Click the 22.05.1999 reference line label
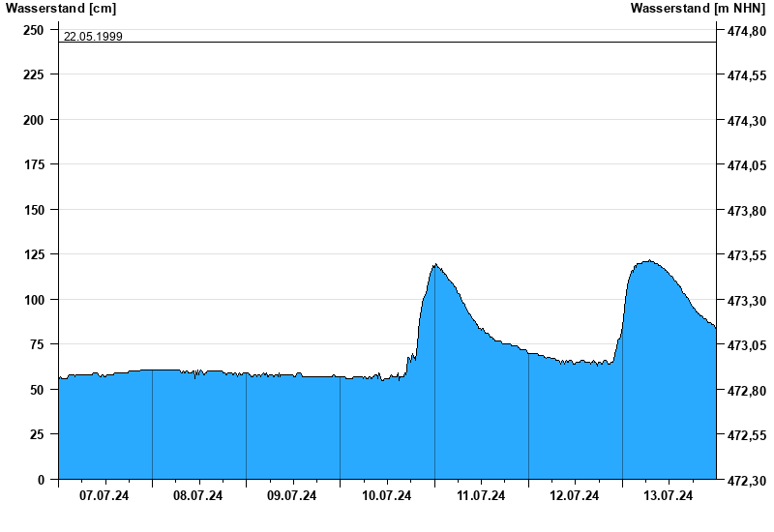The height and width of the screenshot is (532, 774). click(93, 37)
